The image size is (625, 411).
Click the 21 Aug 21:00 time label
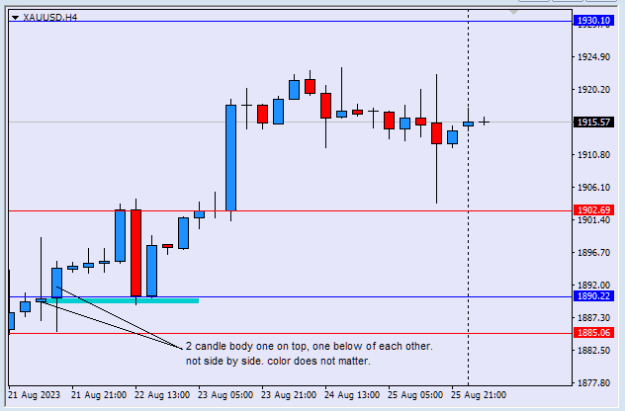(x=99, y=395)
